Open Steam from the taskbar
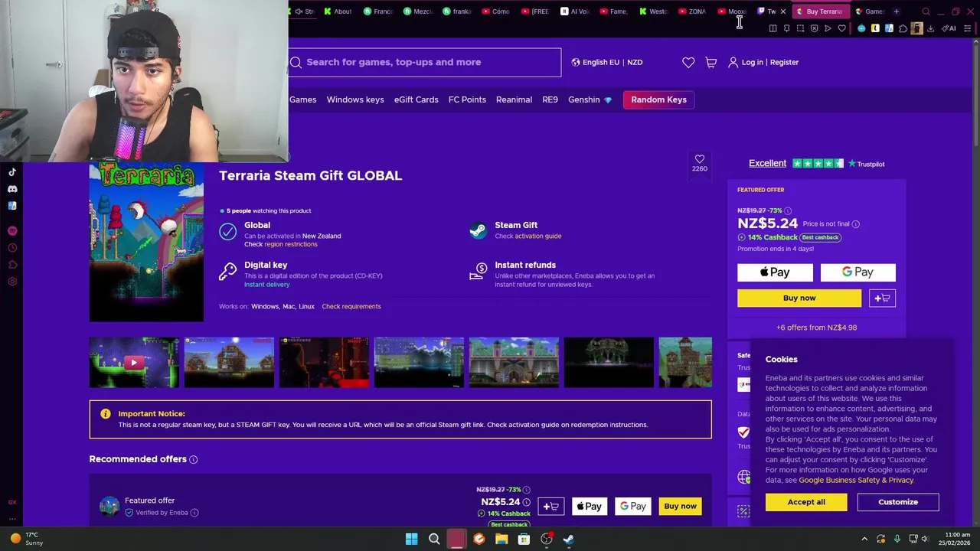 569,539
